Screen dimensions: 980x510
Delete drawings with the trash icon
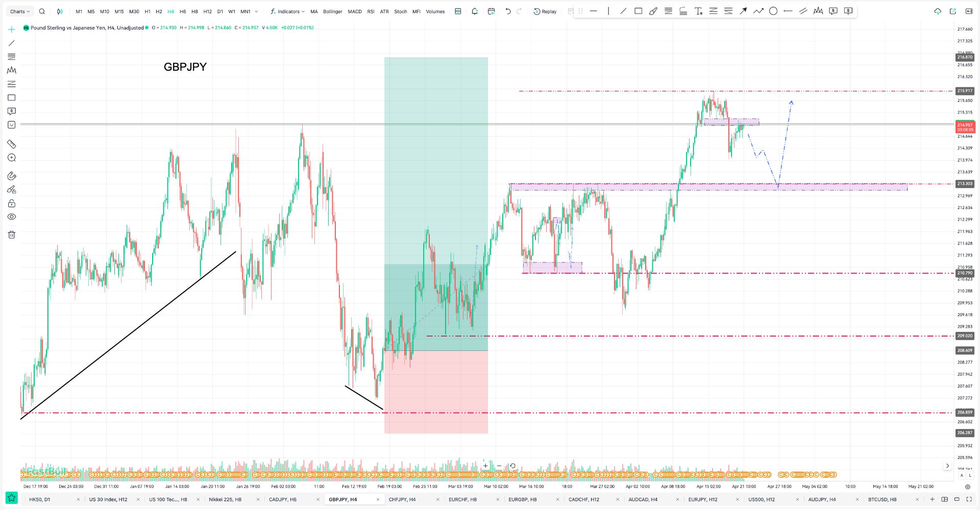(x=11, y=235)
